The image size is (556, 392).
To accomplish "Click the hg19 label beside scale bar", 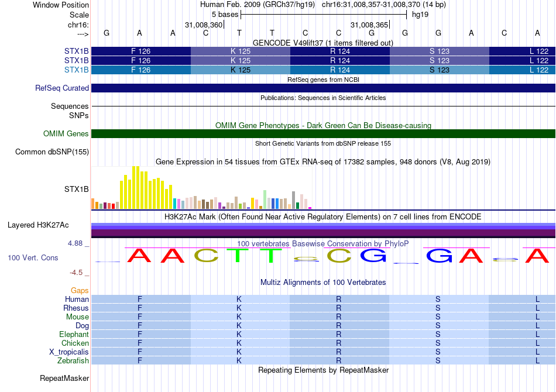I will point(420,15).
